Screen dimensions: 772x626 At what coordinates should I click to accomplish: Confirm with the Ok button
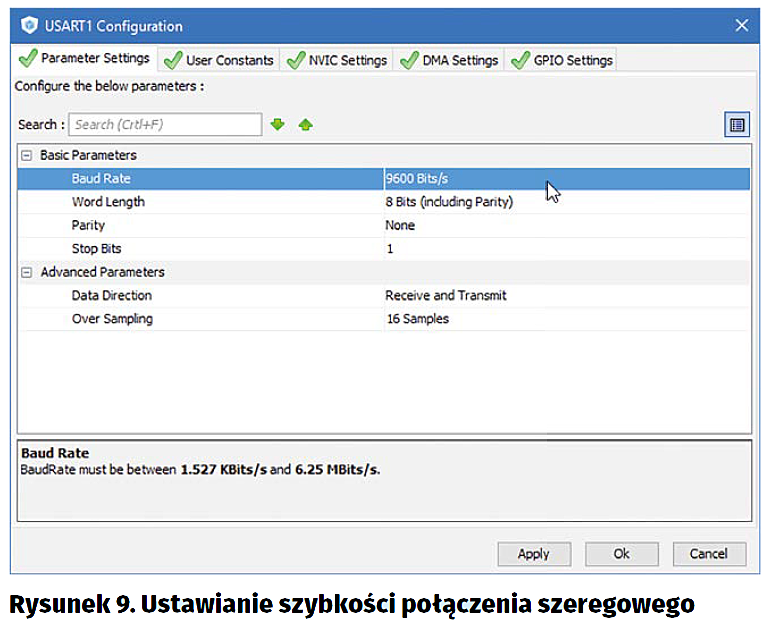621,554
